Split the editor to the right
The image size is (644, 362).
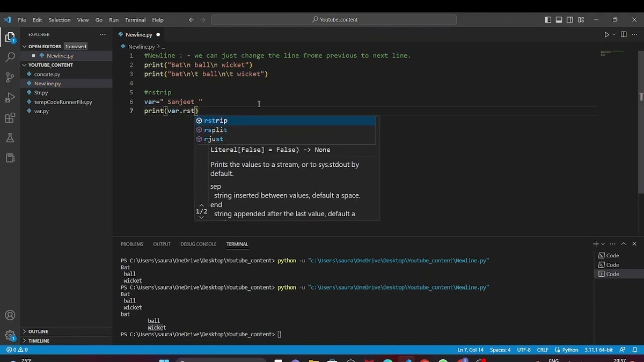coord(624,35)
